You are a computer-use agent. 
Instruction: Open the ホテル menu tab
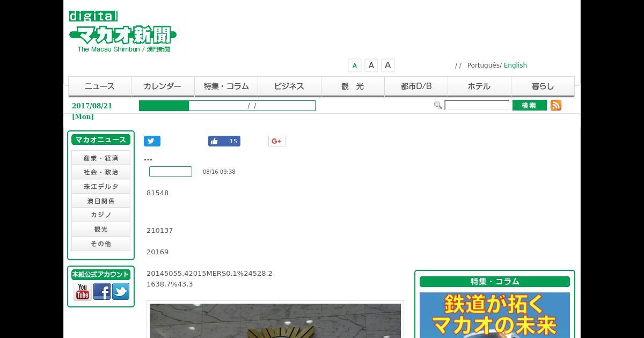point(479,86)
